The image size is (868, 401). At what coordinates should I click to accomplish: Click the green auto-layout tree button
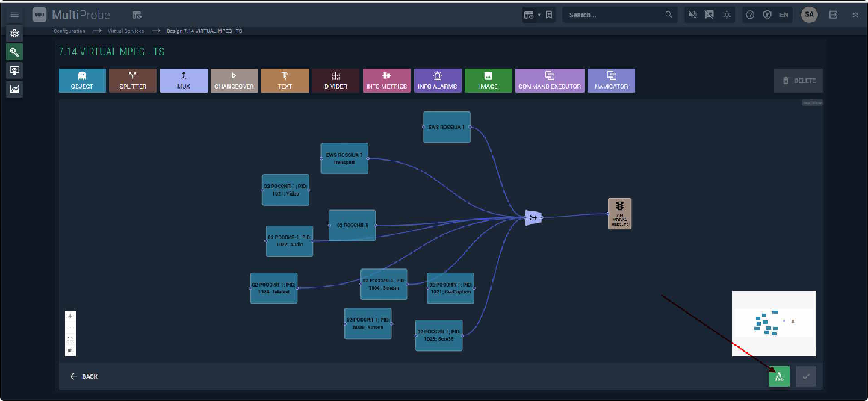tap(778, 376)
